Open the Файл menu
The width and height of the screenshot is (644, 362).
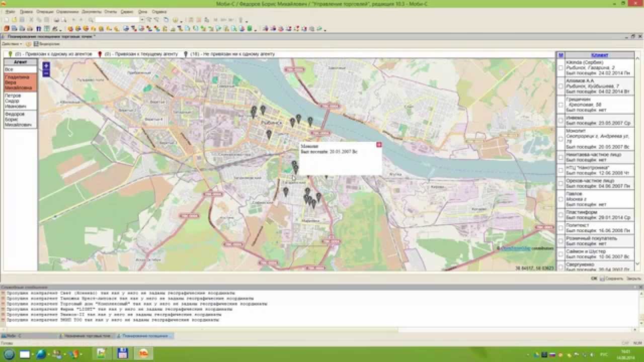point(10,12)
